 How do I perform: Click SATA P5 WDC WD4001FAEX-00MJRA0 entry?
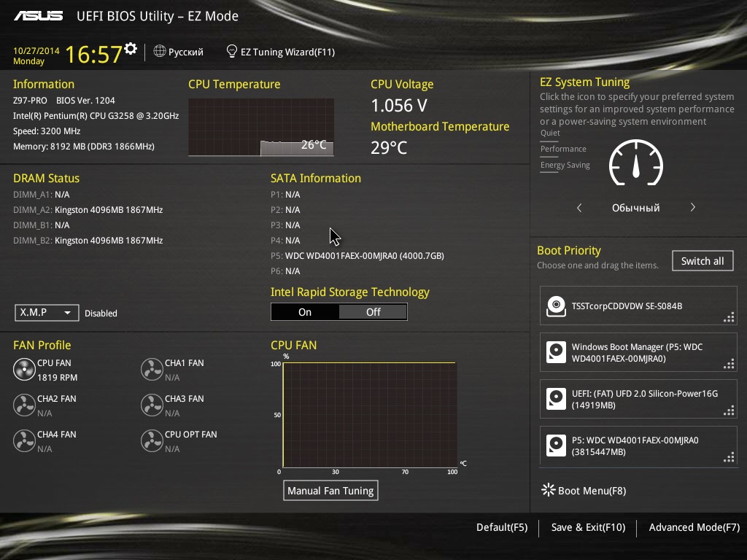point(357,256)
